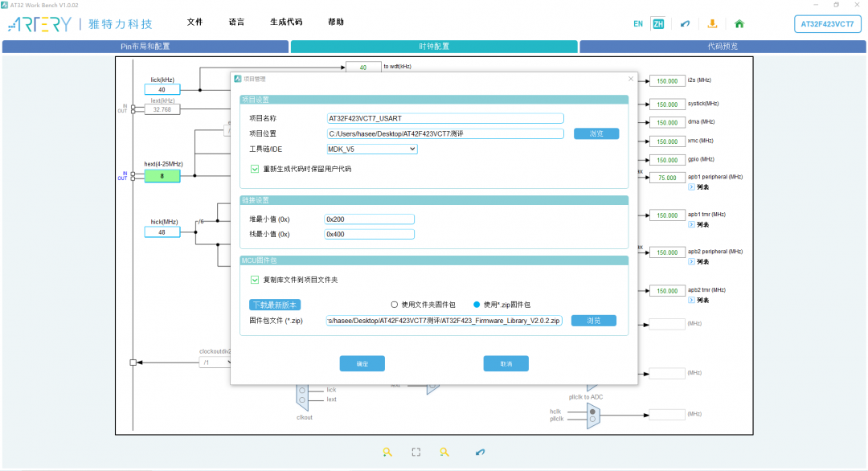868x471 pixels.
Task: Click the hext 8 MHz value box
Action: pos(162,176)
